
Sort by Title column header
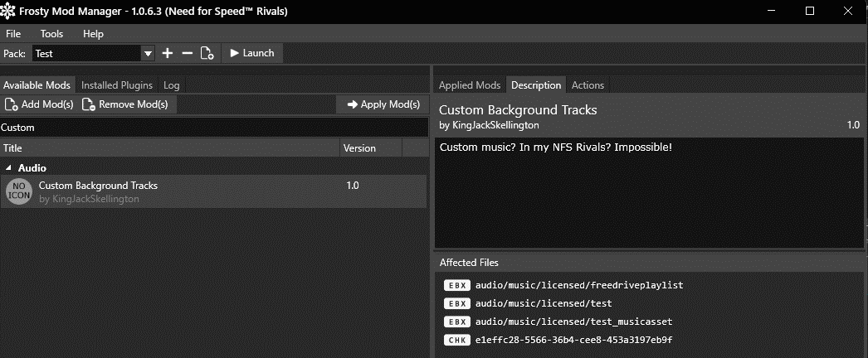[169, 148]
